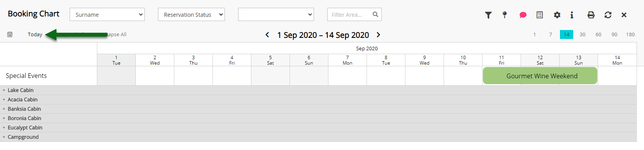The width and height of the screenshot is (644, 150).
Task: Show the information icon details
Action: point(572,15)
